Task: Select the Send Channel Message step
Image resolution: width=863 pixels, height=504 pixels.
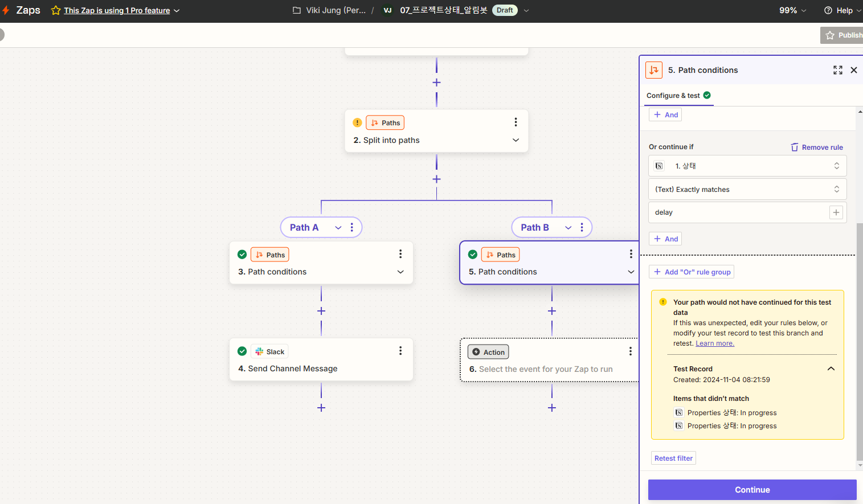Action: click(x=321, y=359)
